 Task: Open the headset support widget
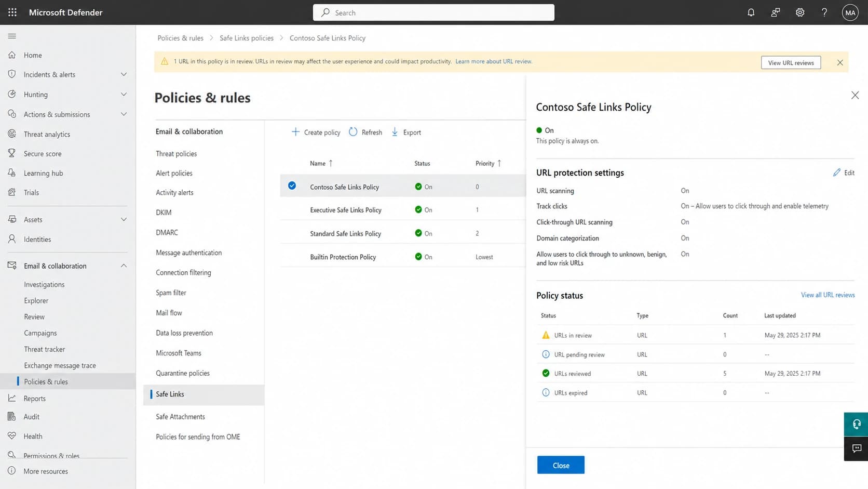pos(856,424)
